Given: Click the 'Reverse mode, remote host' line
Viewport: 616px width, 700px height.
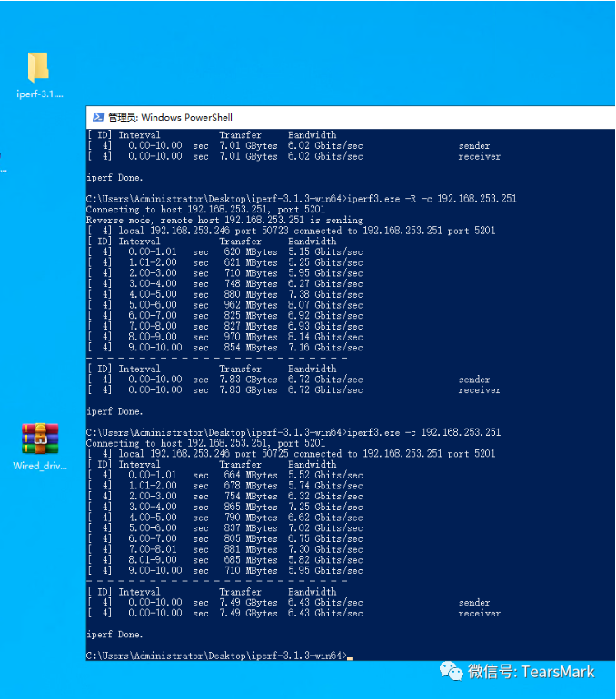Looking at the screenshot, I should [224, 220].
